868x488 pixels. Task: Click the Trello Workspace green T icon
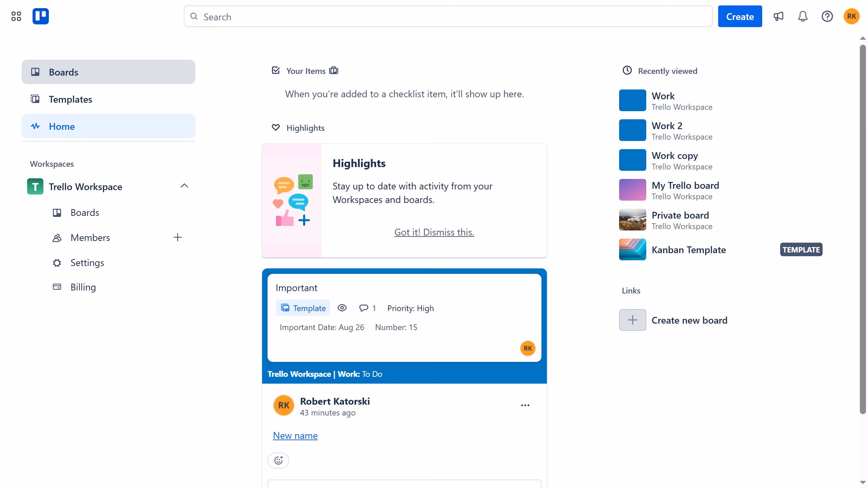coord(35,186)
